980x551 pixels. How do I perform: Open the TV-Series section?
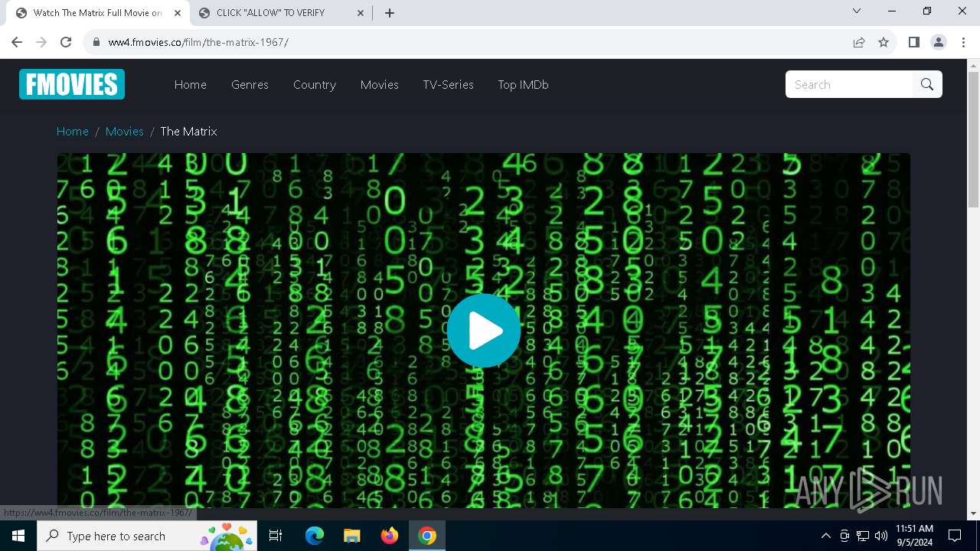pyautogui.click(x=449, y=85)
